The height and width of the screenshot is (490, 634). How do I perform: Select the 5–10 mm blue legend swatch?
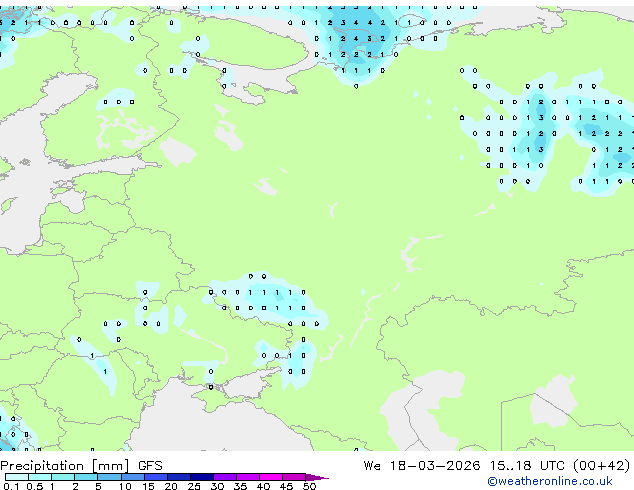(109, 477)
